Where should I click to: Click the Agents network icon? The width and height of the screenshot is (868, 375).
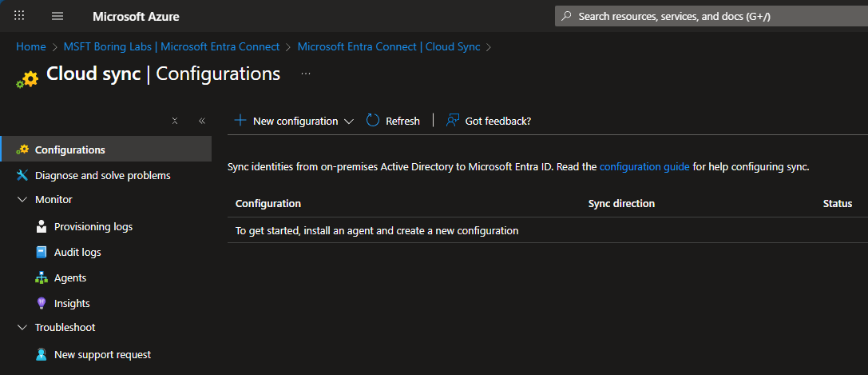[42, 278]
